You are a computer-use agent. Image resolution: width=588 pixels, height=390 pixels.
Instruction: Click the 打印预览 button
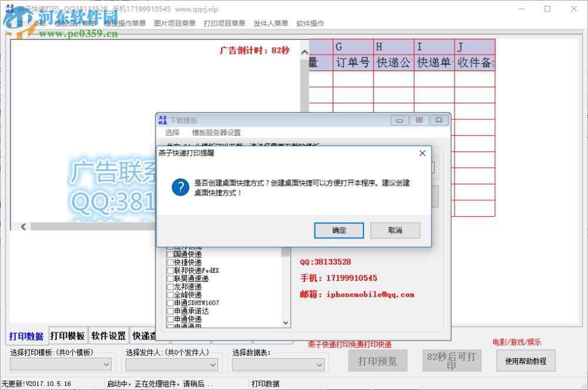coord(377,361)
